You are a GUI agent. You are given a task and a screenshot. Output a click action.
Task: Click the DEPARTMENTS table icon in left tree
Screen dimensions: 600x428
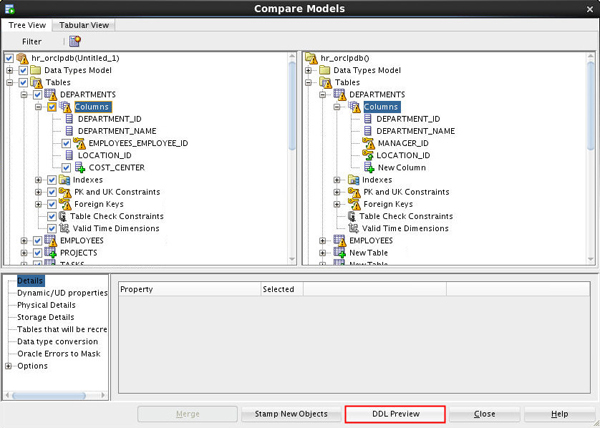[51, 94]
